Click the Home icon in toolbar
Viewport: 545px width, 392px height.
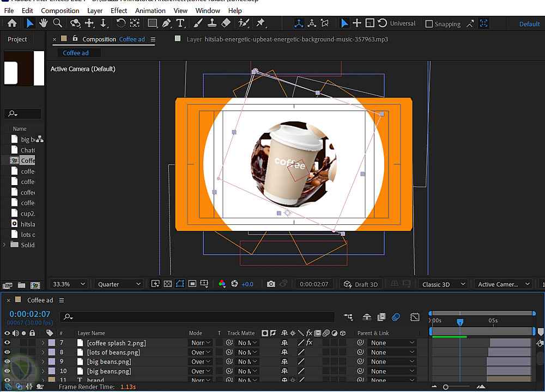(12, 23)
